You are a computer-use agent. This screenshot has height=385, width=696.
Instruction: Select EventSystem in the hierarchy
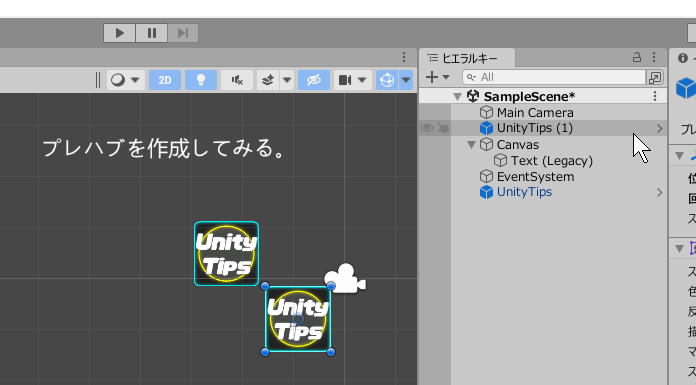coord(535,177)
